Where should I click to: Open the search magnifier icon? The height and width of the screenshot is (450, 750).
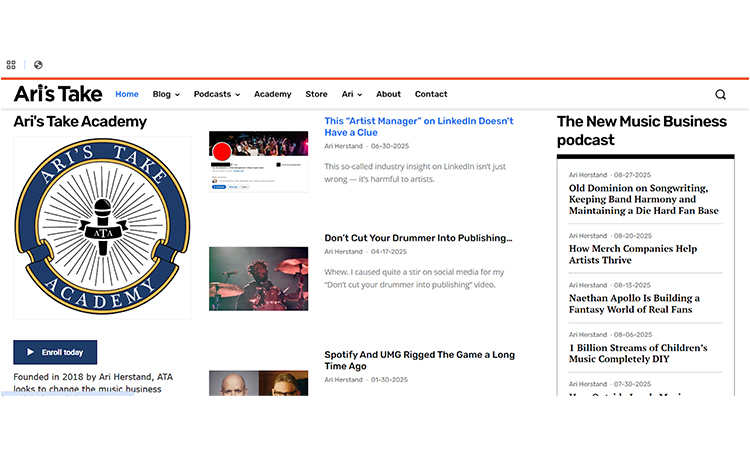[720, 95]
